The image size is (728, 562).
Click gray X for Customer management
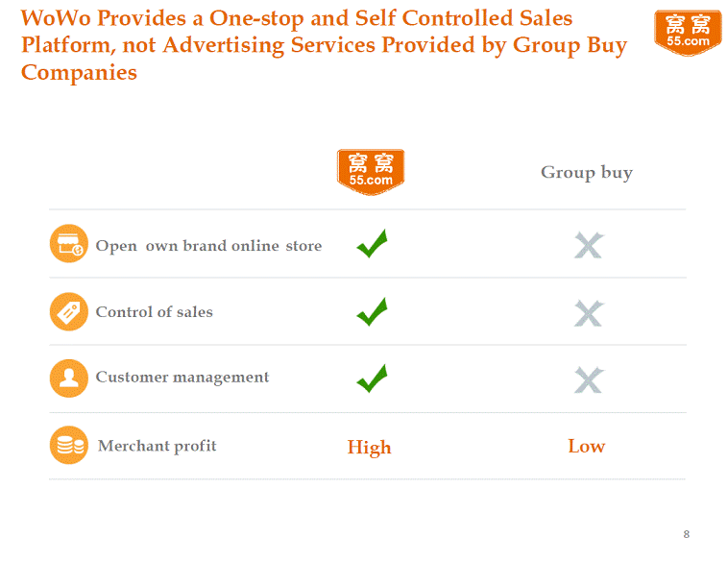[588, 379]
